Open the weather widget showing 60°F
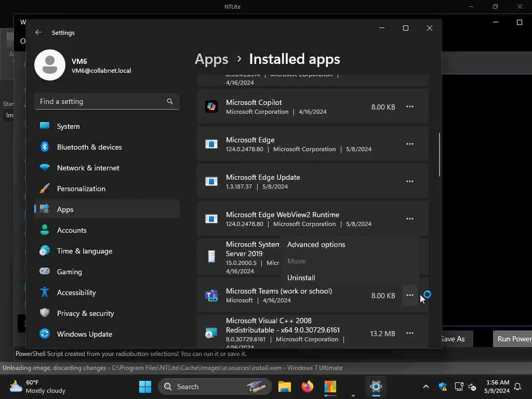The height and width of the screenshot is (399, 532). [x=37, y=387]
